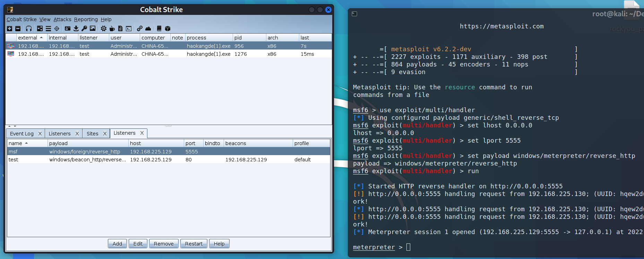Click Cobalt Strike title bar app icon
This screenshot has height=259, width=644.
(10, 10)
